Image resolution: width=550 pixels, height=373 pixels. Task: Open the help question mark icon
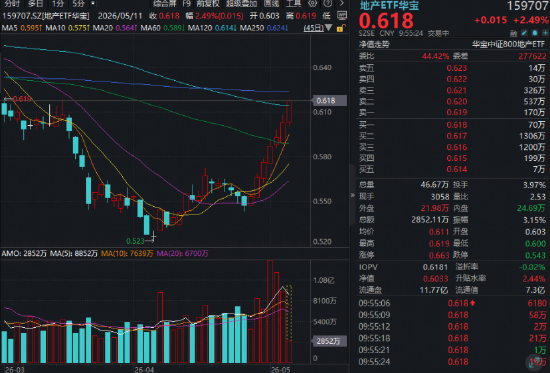[328, 4]
